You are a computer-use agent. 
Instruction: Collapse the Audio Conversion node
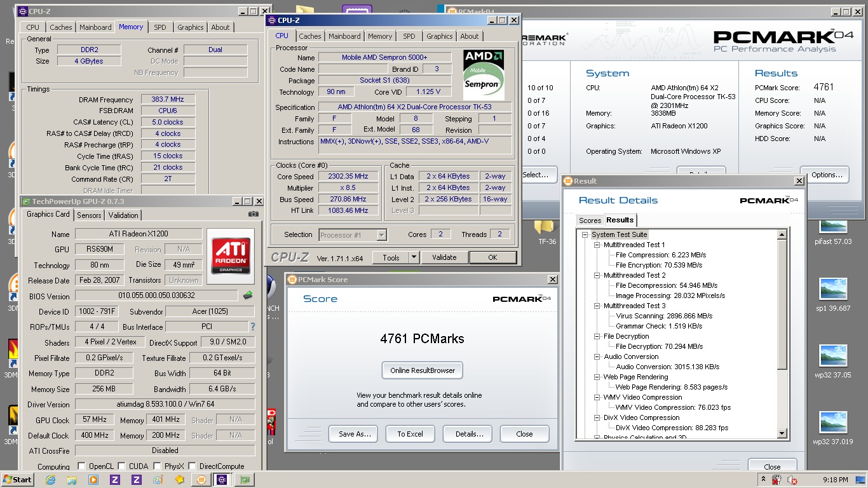tap(597, 356)
